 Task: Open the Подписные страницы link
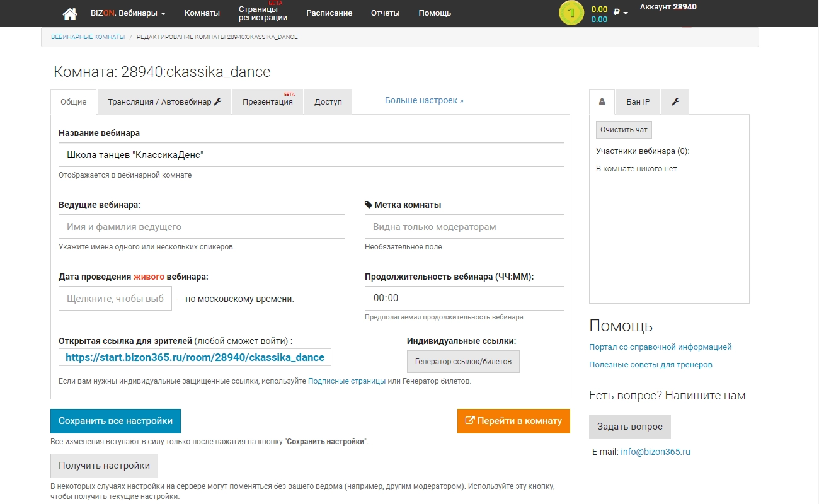coord(346,381)
